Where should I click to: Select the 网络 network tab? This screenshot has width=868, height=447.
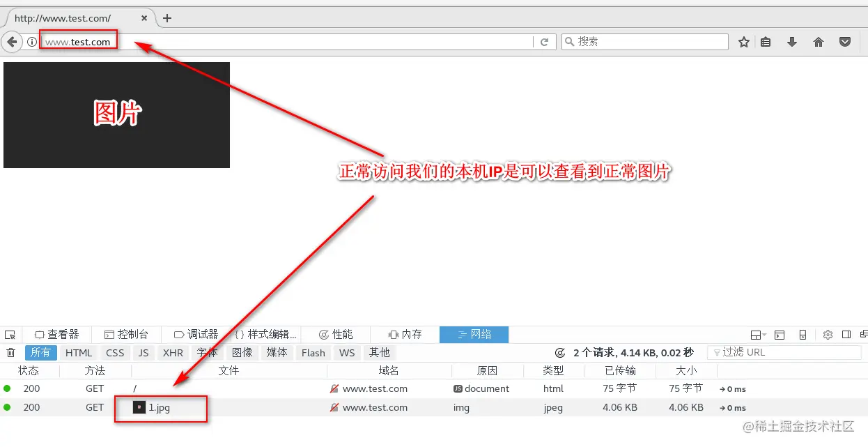(x=474, y=335)
